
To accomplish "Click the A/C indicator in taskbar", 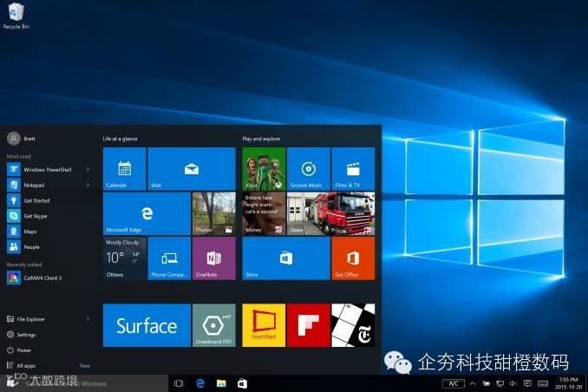I will tap(454, 383).
